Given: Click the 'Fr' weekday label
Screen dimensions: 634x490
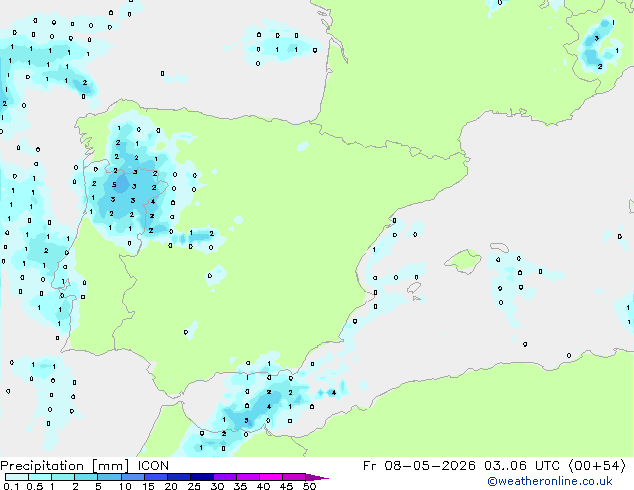Looking at the screenshot, I should 369,466.
